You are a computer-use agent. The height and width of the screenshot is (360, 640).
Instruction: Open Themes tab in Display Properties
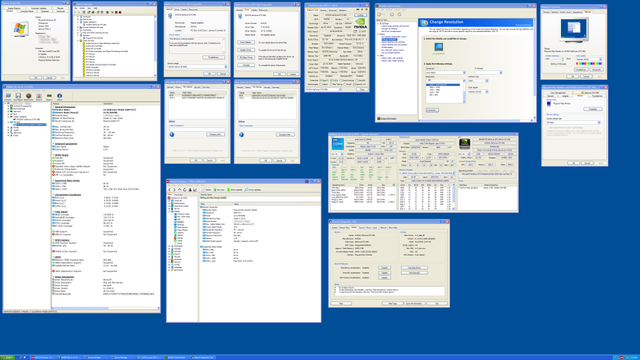[547, 12]
